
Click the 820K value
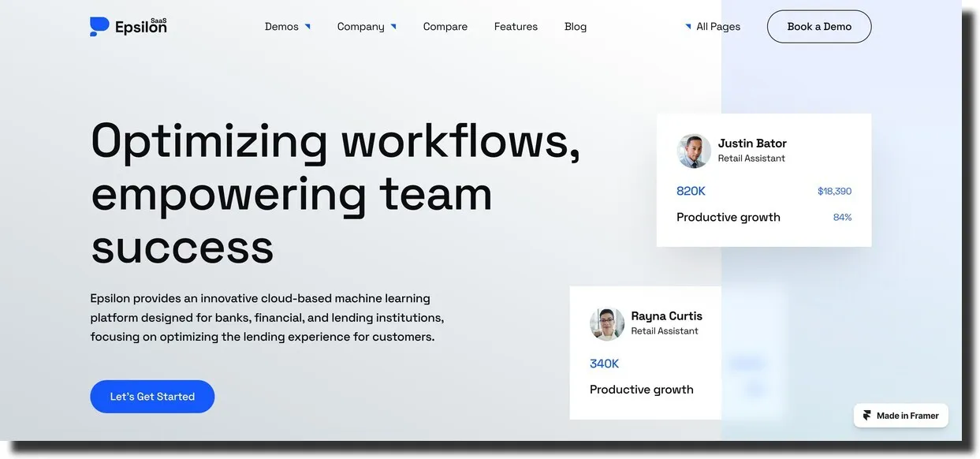pos(691,191)
